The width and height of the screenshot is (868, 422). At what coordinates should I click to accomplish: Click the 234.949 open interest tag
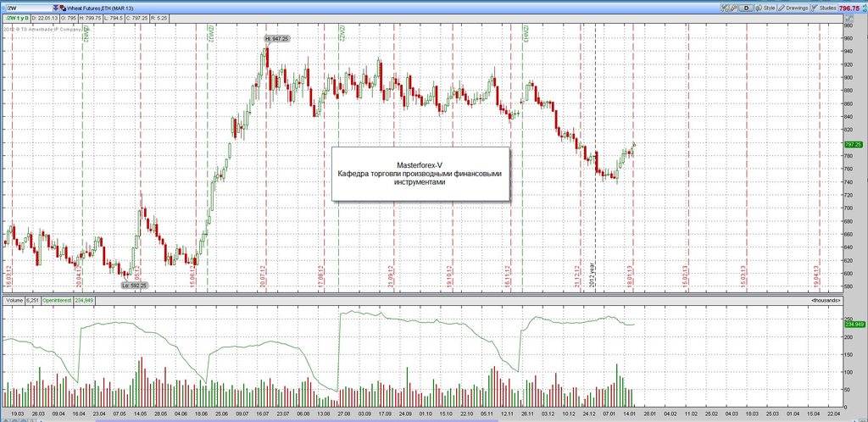click(x=854, y=324)
